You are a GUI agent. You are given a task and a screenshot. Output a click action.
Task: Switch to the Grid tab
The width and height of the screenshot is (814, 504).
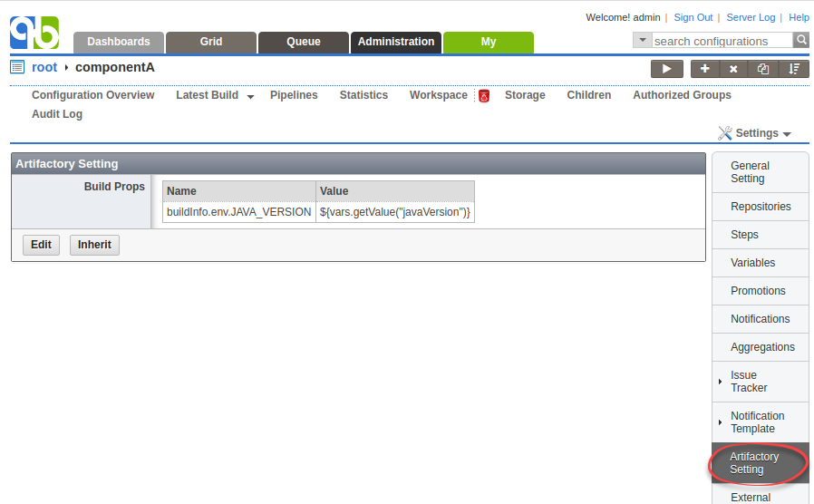coord(211,42)
